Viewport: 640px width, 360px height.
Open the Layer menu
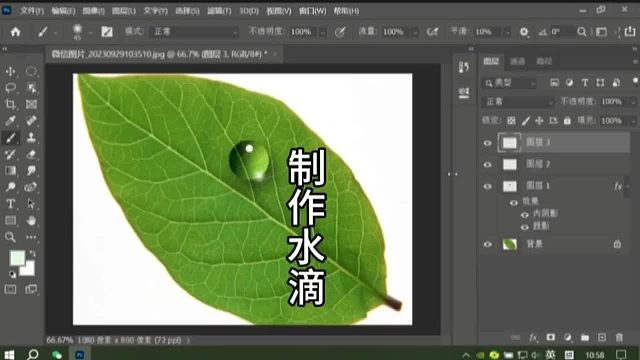124,11
